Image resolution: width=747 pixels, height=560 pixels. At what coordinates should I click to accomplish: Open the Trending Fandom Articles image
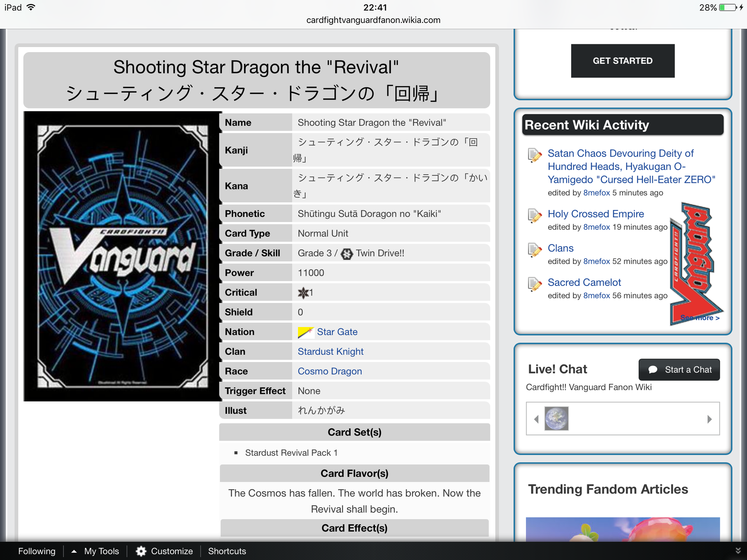[622, 529]
